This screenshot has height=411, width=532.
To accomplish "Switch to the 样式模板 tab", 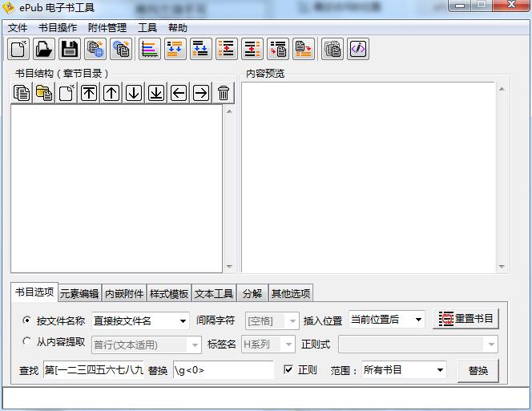I will coord(169,293).
